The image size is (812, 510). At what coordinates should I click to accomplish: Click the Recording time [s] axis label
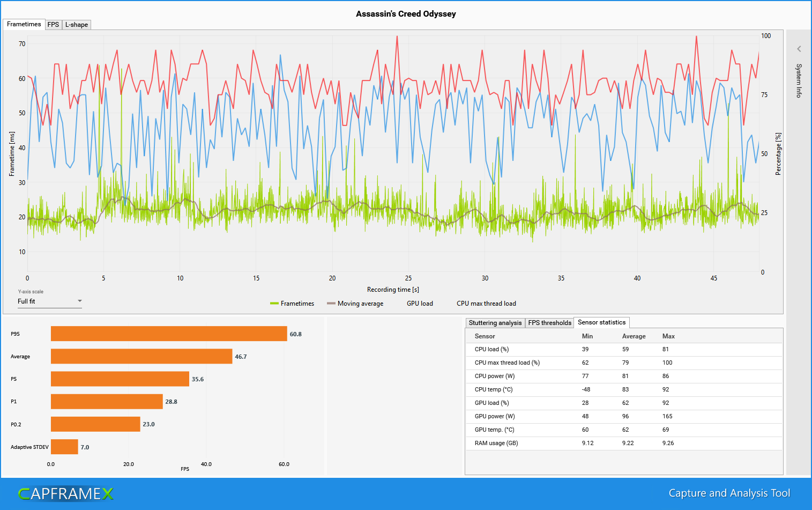[393, 290]
